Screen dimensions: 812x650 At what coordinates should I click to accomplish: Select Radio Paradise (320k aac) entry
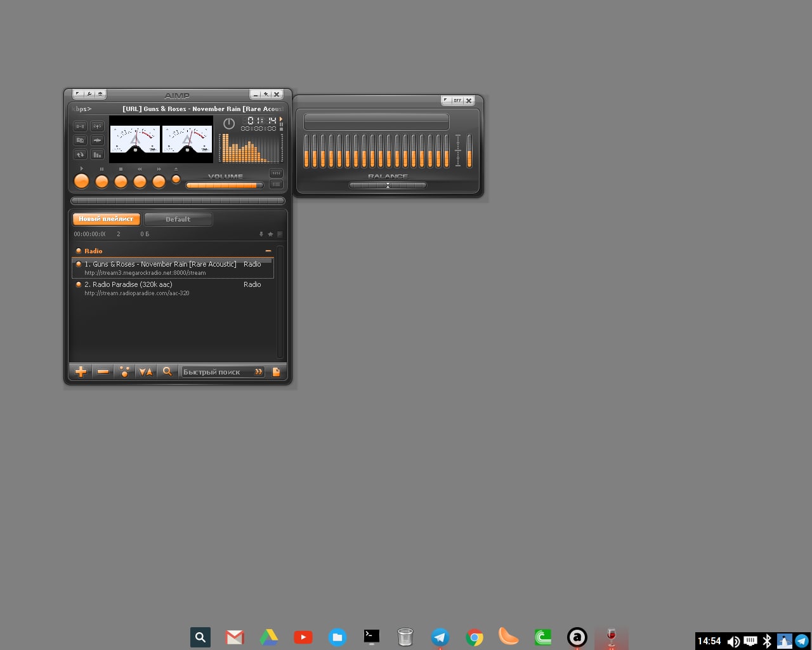coord(173,289)
